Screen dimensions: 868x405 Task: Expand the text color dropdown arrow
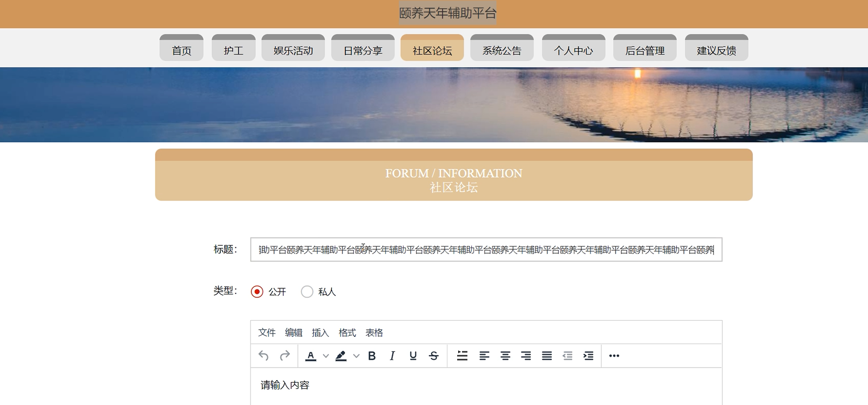click(326, 356)
